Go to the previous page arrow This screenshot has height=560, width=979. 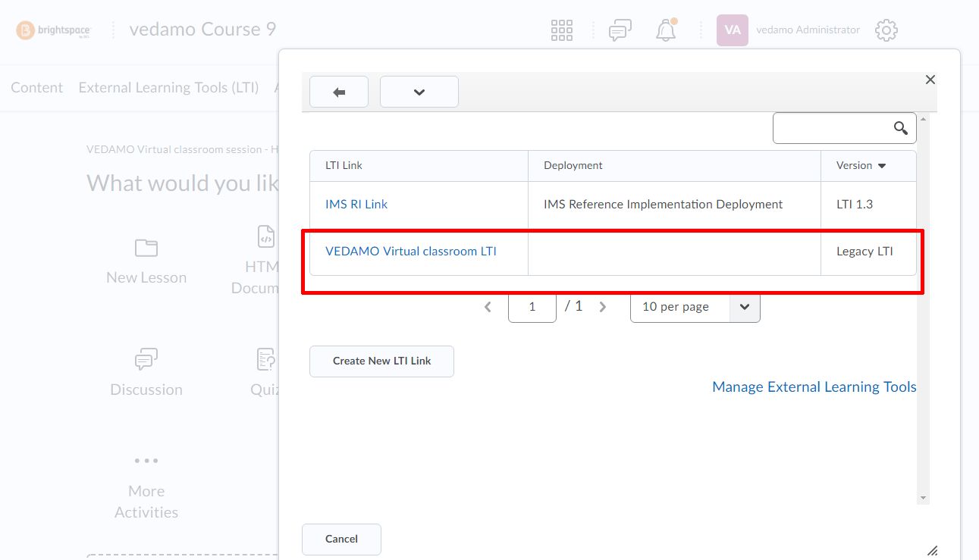(488, 307)
